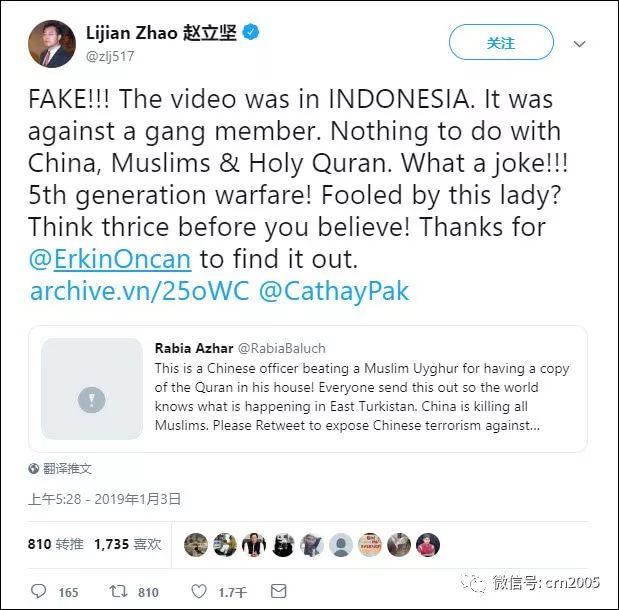This screenshot has height=610, width=619.
Task: View the 1,735 喜欢 likes list
Action: tap(128, 544)
